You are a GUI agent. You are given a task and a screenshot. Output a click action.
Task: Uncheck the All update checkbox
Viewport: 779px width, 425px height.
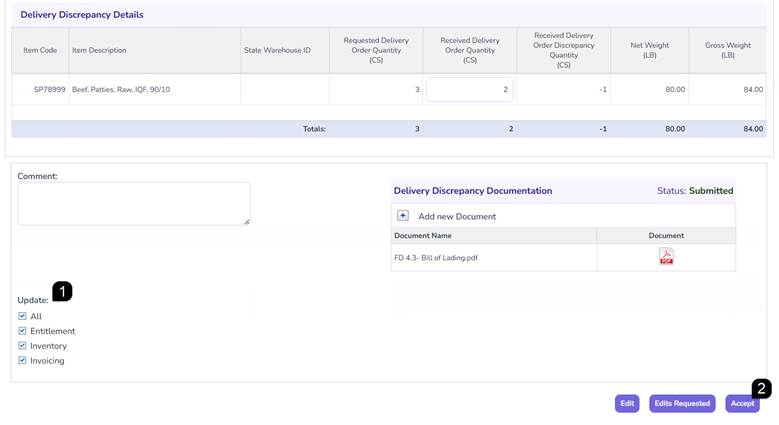pos(22,316)
